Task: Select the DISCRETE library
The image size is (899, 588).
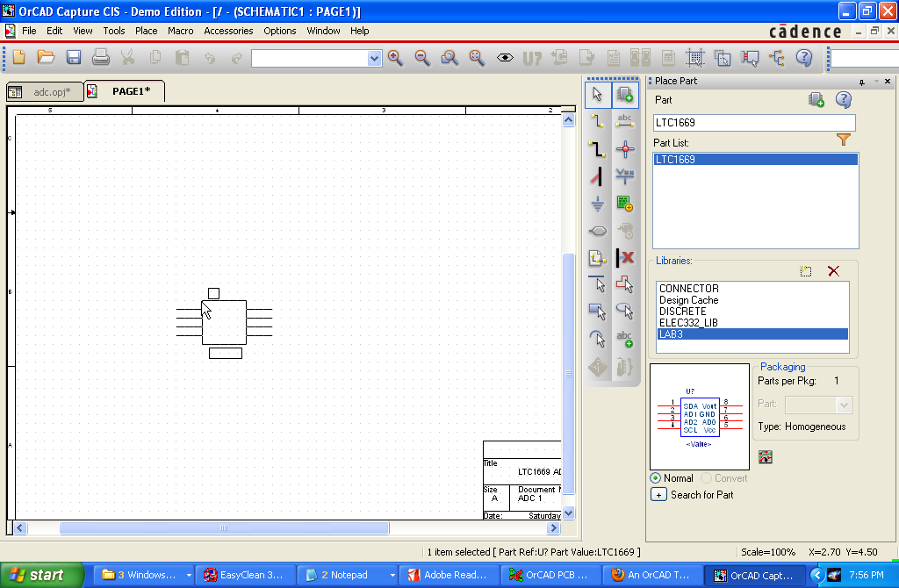Action: [752, 312]
